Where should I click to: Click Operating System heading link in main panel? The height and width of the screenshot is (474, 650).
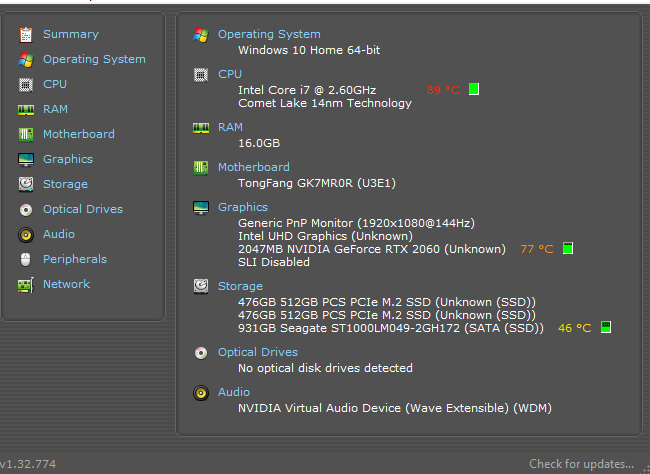pyautogui.click(x=269, y=34)
